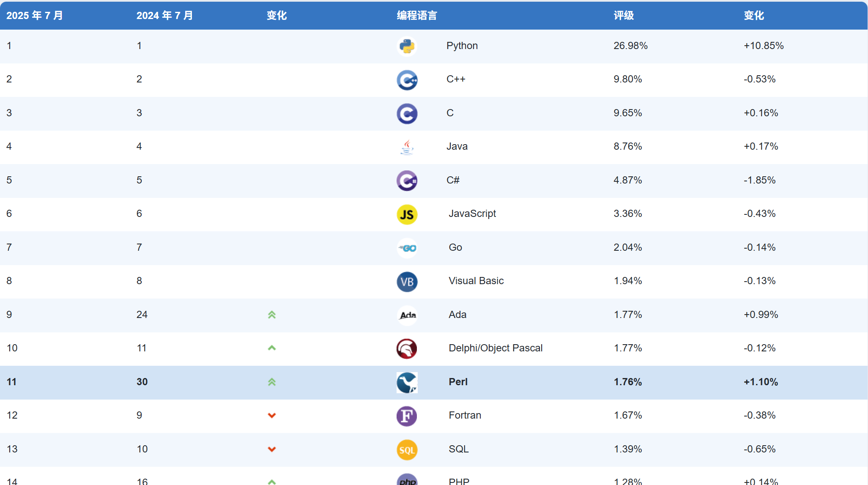Click the Delphi/Object Pascal language name
The width and height of the screenshot is (868, 485).
(496, 348)
